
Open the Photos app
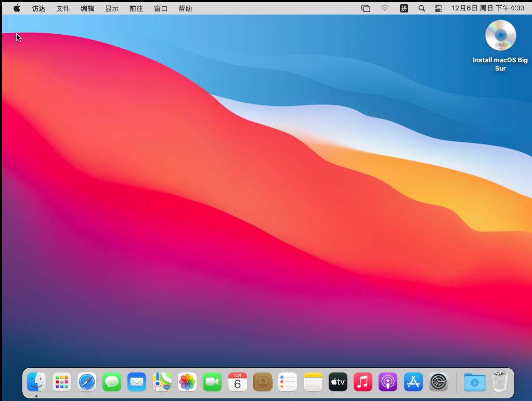click(x=187, y=382)
